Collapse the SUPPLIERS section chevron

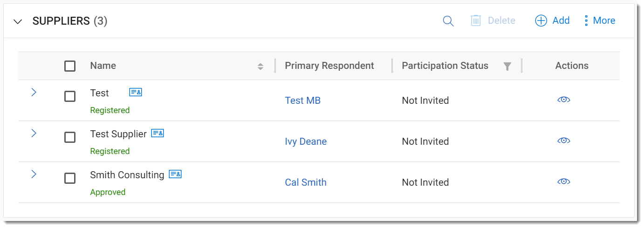[18, 21]
